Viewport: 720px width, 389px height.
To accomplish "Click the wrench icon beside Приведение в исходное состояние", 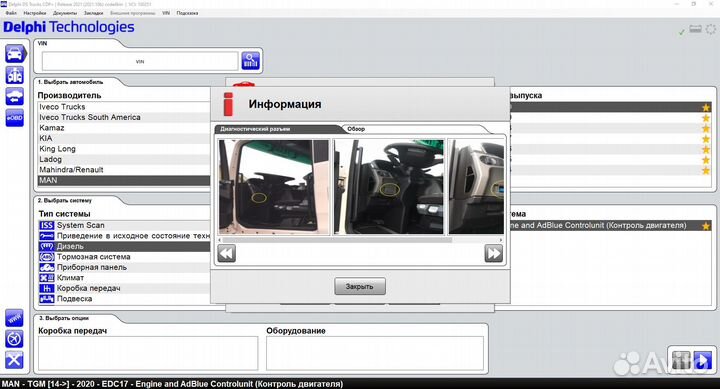I will click(47, 236).
